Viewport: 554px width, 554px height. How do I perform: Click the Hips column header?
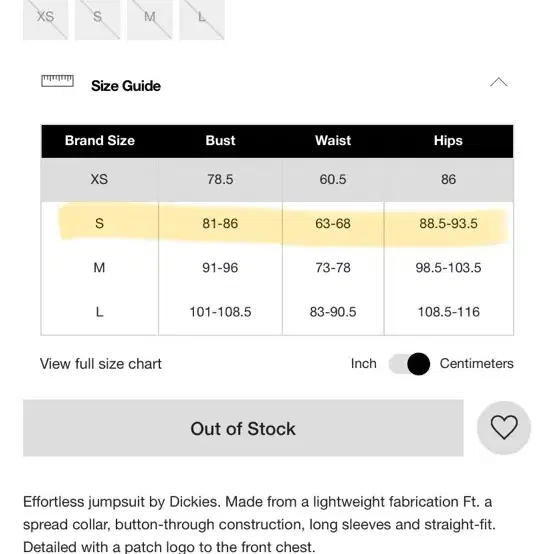[448, 141]
